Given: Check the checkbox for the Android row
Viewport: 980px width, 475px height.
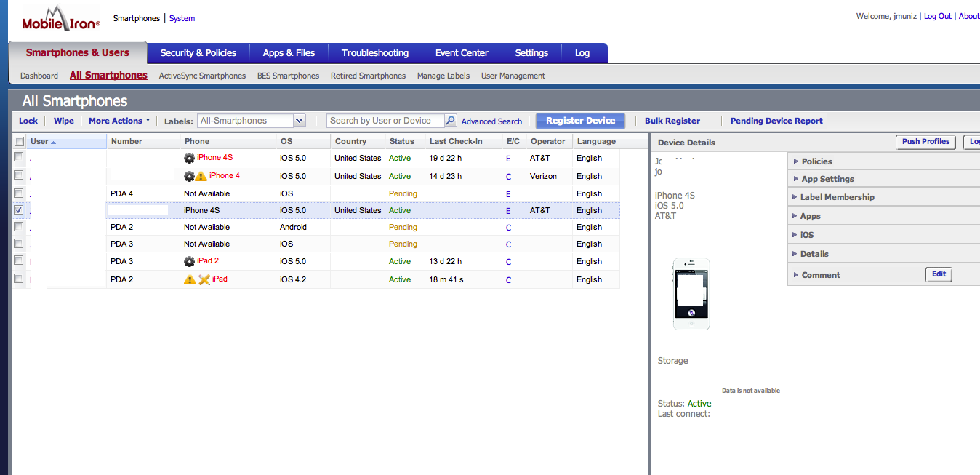Looking at the screenshot, I should point(20,227).
